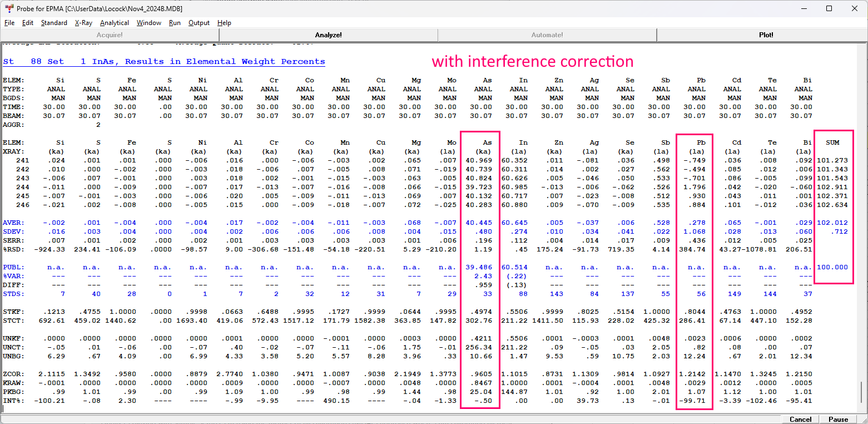Click the Probe for EPMA app icon
Image resolution: width=868 pixels, height=424 pixels.
click(9, 8)
